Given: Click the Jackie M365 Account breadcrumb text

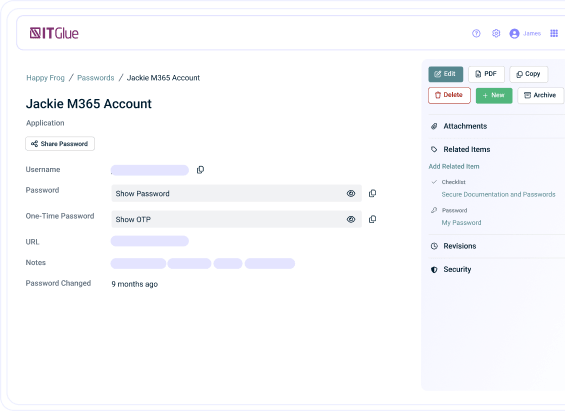Looking at the screenshot, I should point(163,78).
